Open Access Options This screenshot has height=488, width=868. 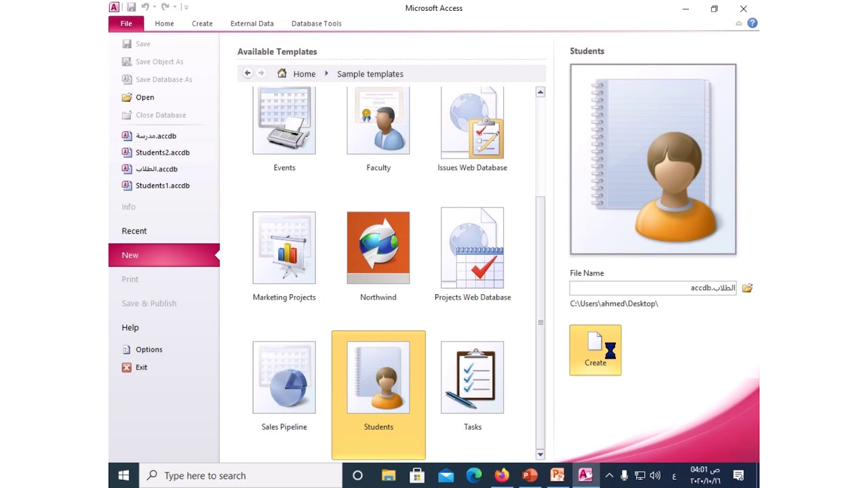tap(142, 350)
